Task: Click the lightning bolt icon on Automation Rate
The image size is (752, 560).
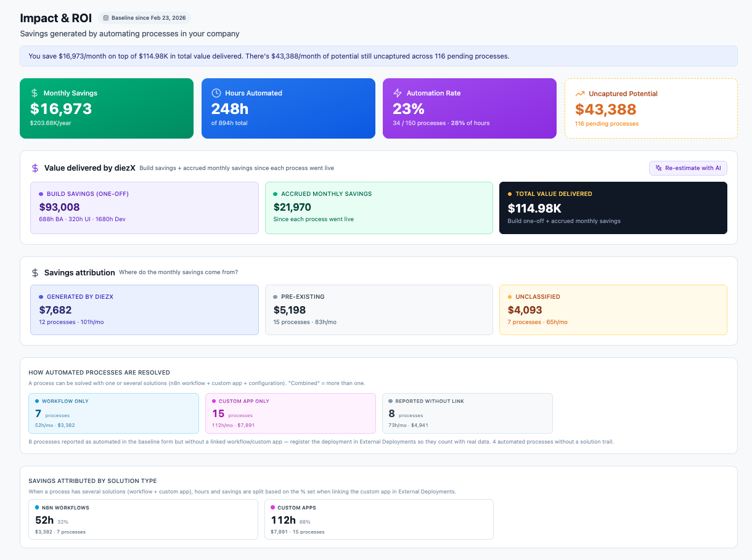Action: [398, 93]
